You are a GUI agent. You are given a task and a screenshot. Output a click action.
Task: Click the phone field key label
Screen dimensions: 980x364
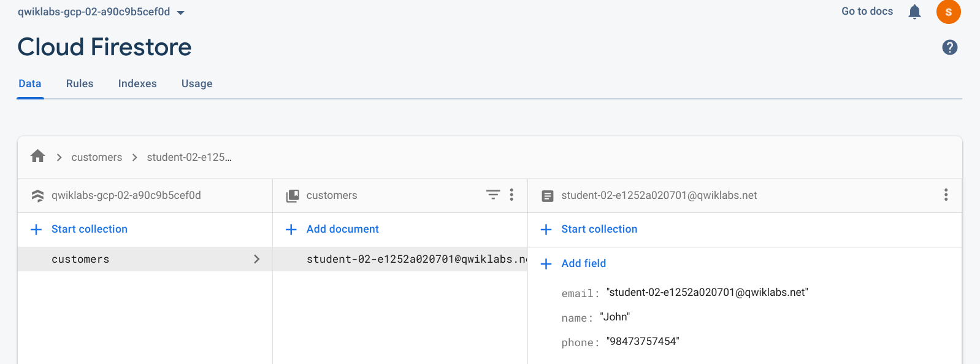tap(580, 343)
